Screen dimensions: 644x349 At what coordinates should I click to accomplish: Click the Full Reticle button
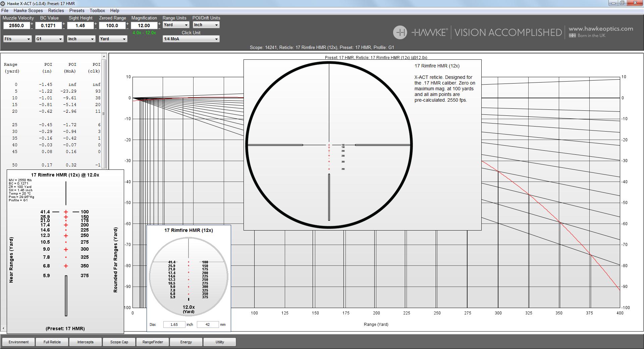click(52, 342)
